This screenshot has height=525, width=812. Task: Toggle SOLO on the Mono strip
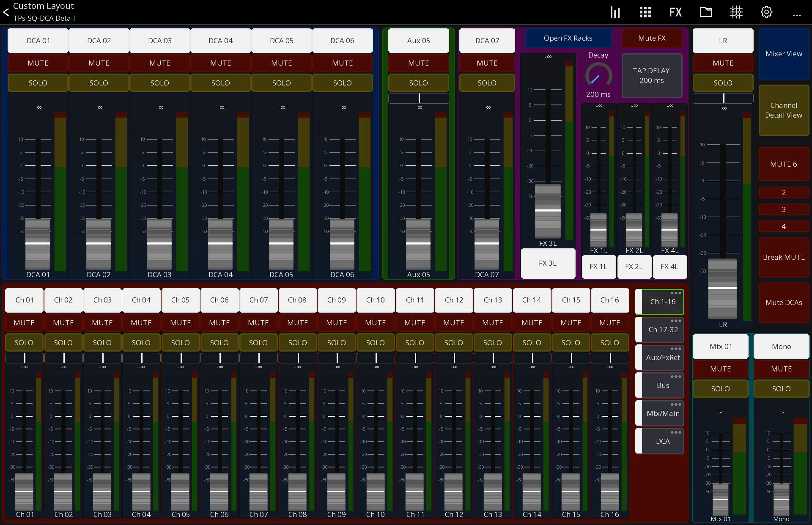(x=781, y=389)
